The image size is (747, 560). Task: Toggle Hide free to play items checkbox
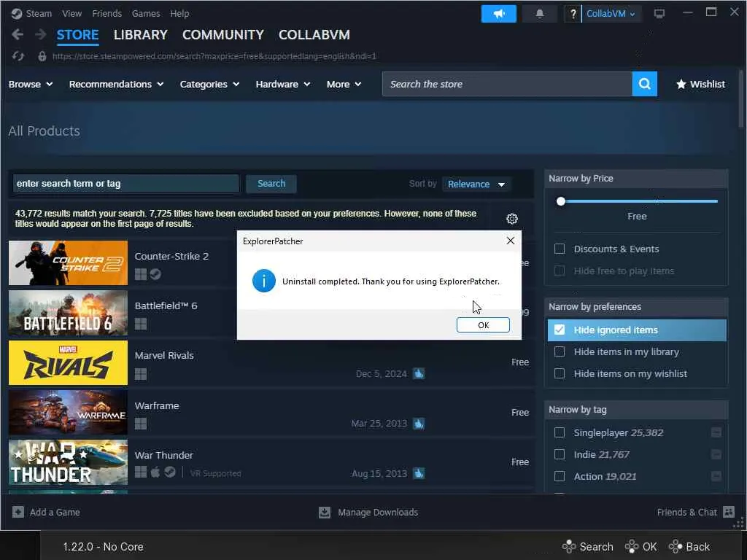click(560, 271)
